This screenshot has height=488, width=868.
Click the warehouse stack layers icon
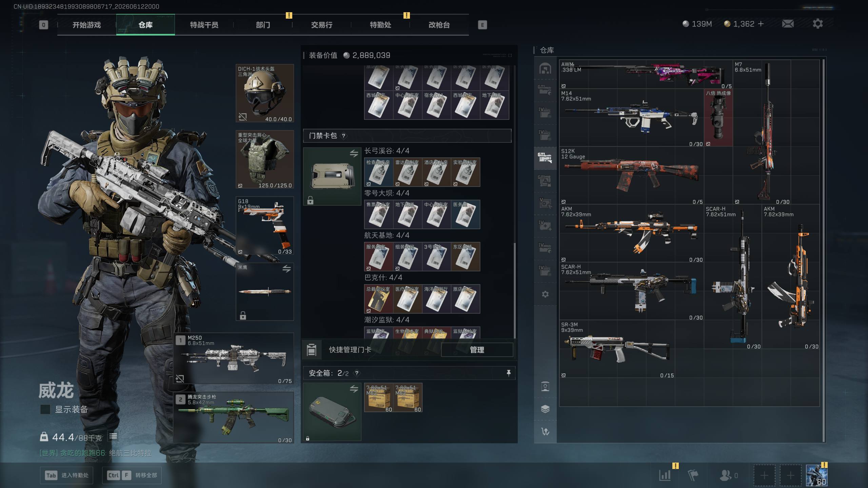(545, 409)
